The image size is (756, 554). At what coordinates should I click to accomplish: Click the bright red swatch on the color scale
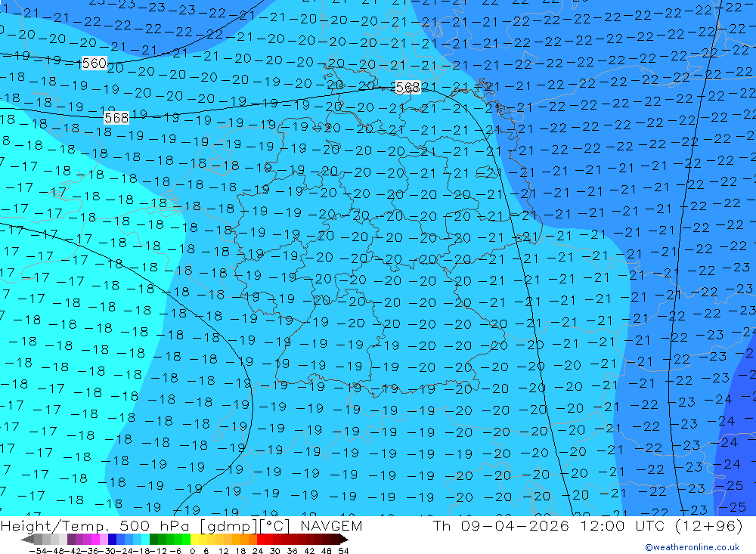pyautogui.click(x=261, y=539)
